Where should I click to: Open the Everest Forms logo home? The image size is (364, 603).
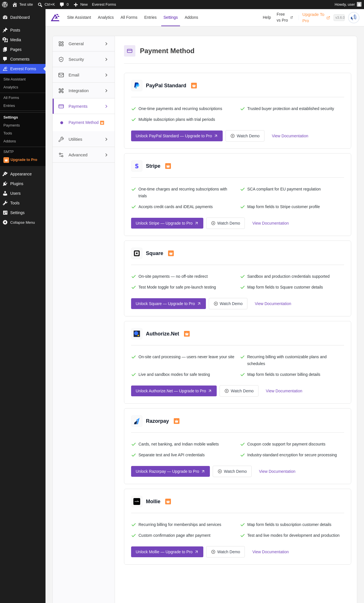[55, 18]
